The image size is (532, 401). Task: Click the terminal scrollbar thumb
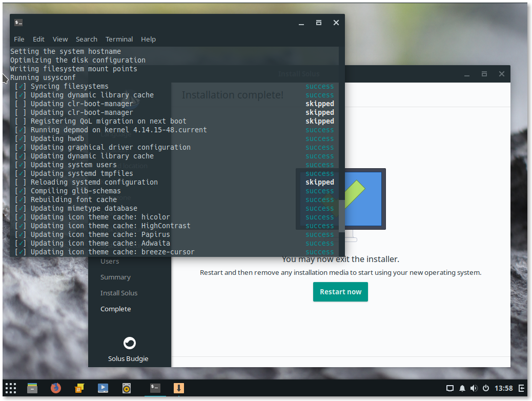342,216
